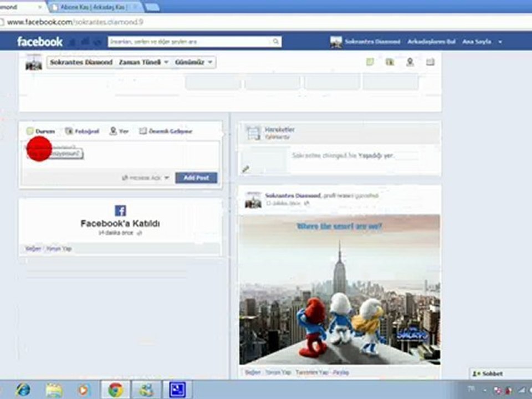532x399 pixels.
Task: Click Yorum Yap under the Smurfs photo
Action: tap(278, 372)
